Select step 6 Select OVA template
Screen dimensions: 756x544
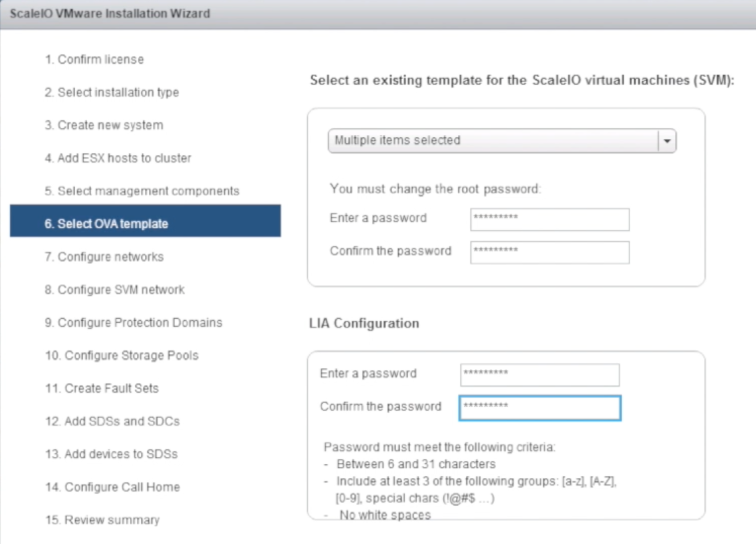click(106, 224)
